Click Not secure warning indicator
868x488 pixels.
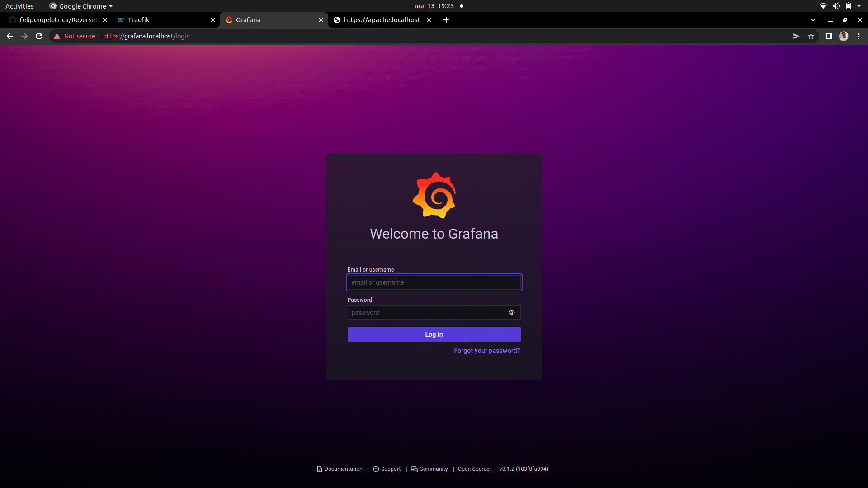pos(75,36)
